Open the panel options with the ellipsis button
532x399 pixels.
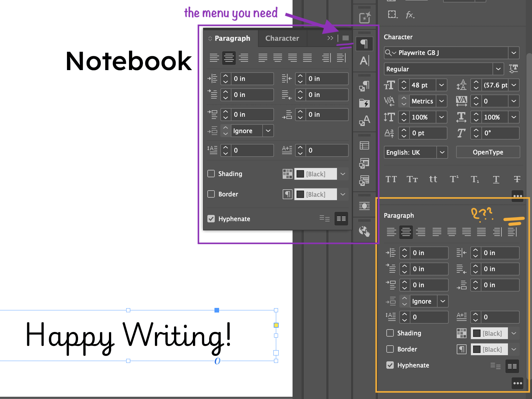tap(517, 196)
